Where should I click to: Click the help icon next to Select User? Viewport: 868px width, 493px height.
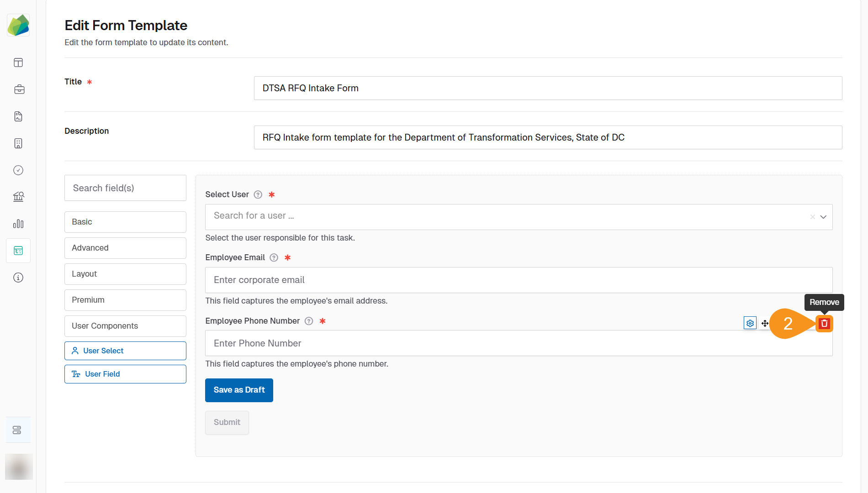coord(258,194)
